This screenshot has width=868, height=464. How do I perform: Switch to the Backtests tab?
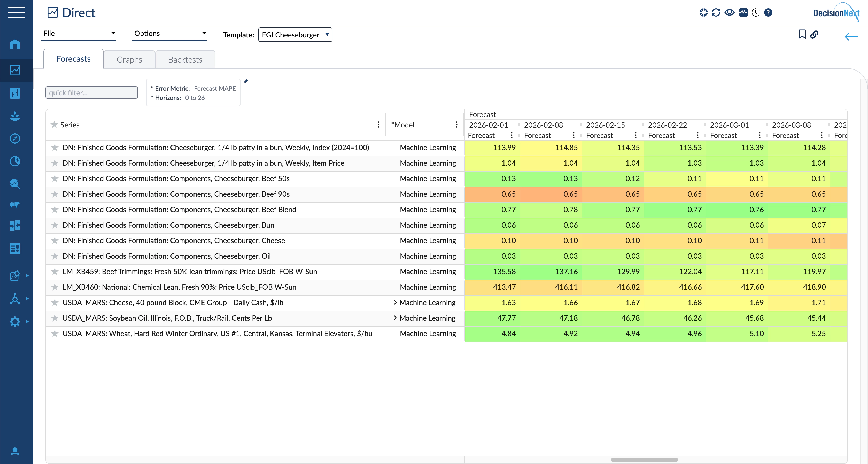pos(185,60)
